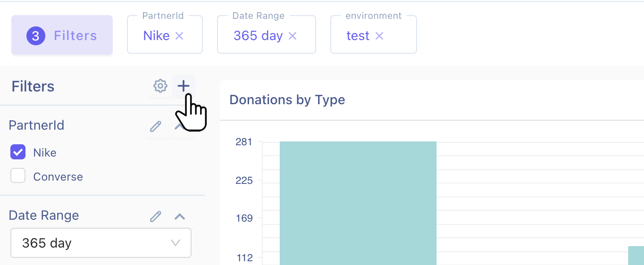Add a new filter using plus icon
The width and height of the screenshot is (644, 265).
click(184, 86)
